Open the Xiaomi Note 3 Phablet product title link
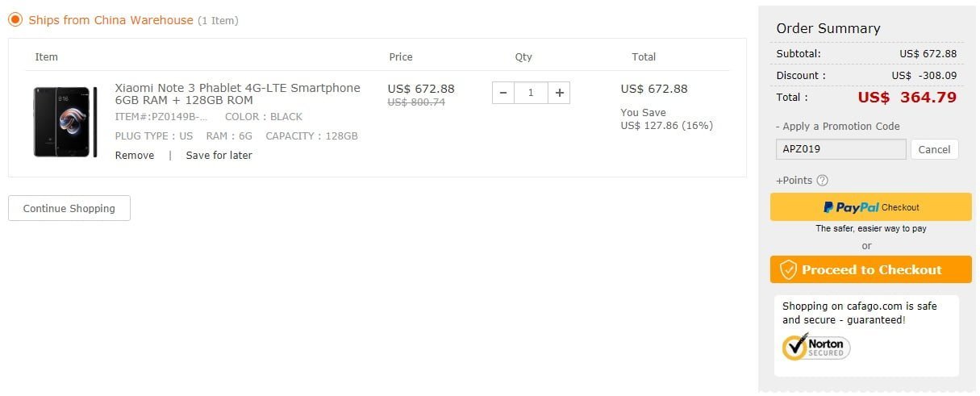This screenshot has height=396, width=980. coord(237,94)
